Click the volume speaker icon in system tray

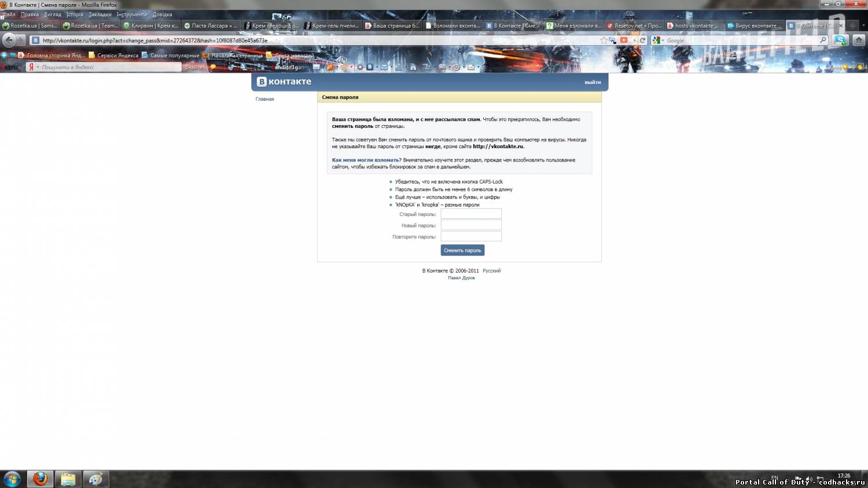coord(808,479)
